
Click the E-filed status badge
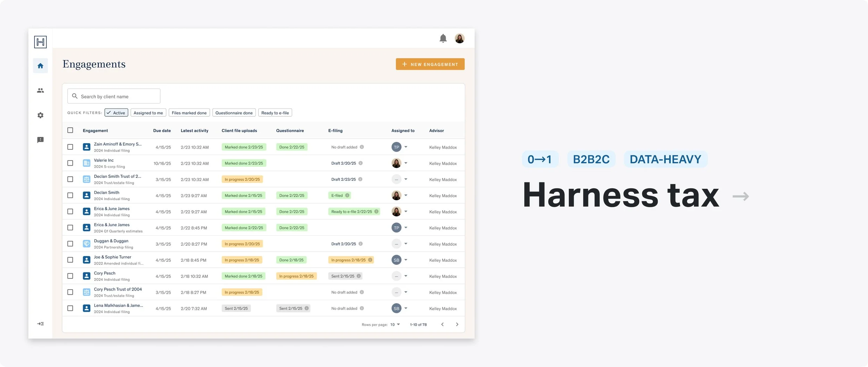pos(340,195)
